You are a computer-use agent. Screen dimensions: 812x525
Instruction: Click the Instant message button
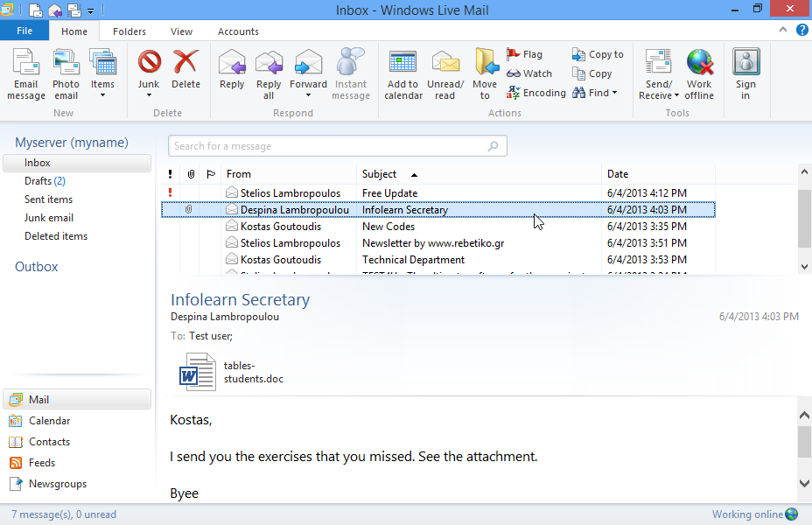coord(351,74)
